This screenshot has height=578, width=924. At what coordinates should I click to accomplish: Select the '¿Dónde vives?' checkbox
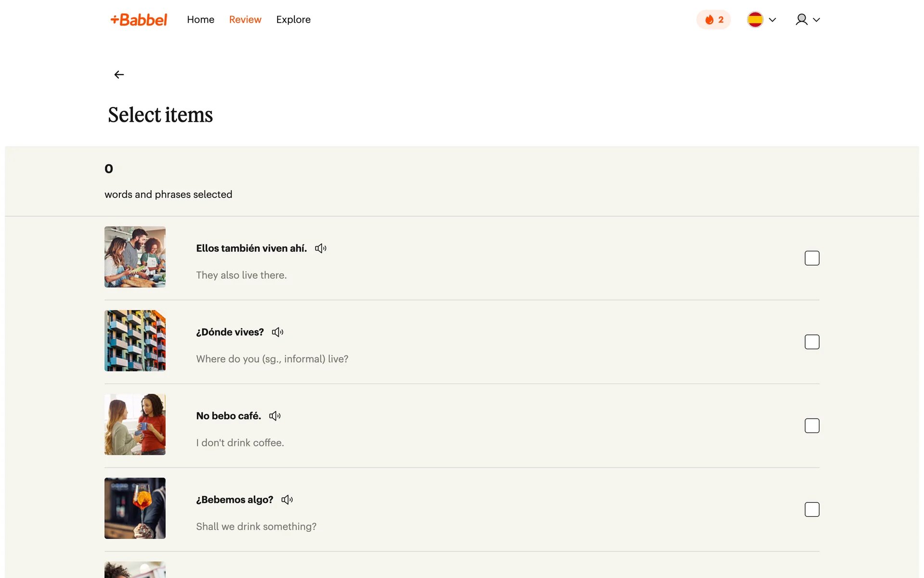(812, 342)
